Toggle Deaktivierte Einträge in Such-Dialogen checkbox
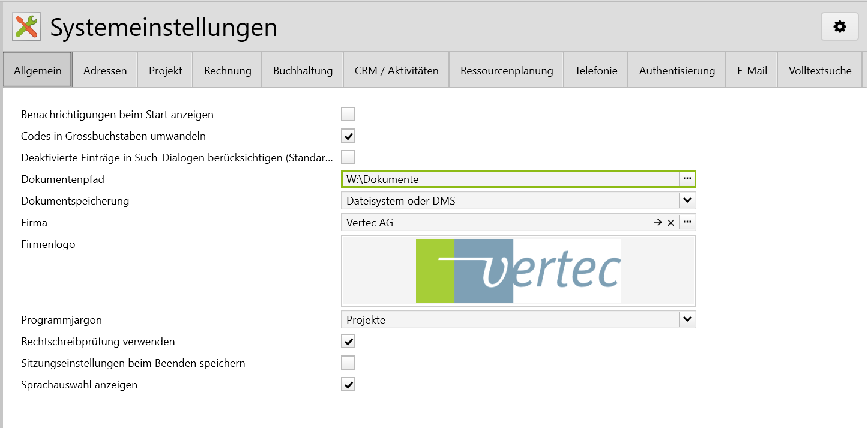The width and height of the screenshot is (868, 428). (348, 157)
